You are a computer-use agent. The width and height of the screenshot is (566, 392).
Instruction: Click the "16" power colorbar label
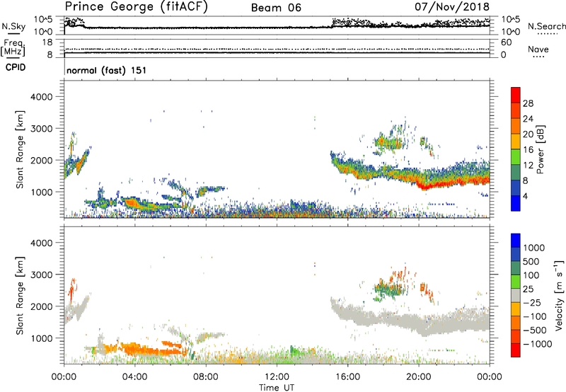528,150
